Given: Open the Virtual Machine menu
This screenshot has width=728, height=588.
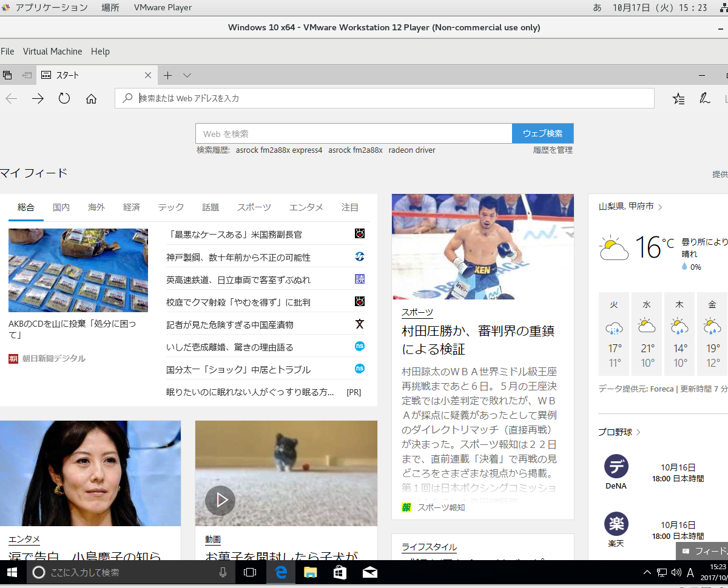Looking at the screenshot, I should [52, 52].
